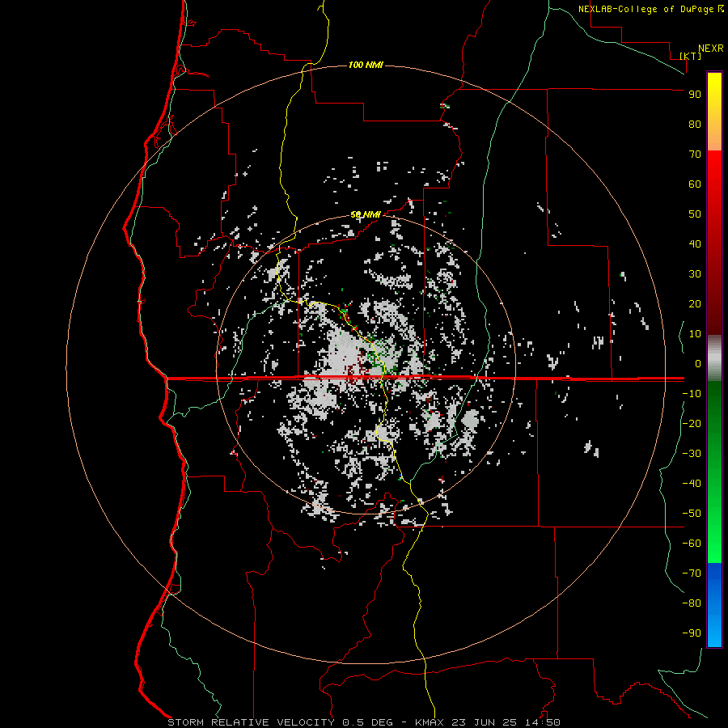This screenshot has width=728, height=728.
Task: Click the -40 value on the color scale
Action: [x=692, y=484]
